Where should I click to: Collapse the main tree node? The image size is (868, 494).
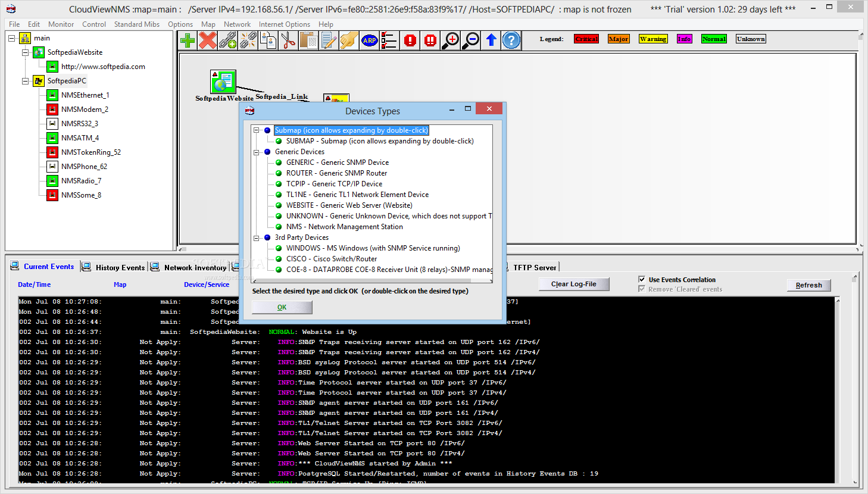[11, 38]
